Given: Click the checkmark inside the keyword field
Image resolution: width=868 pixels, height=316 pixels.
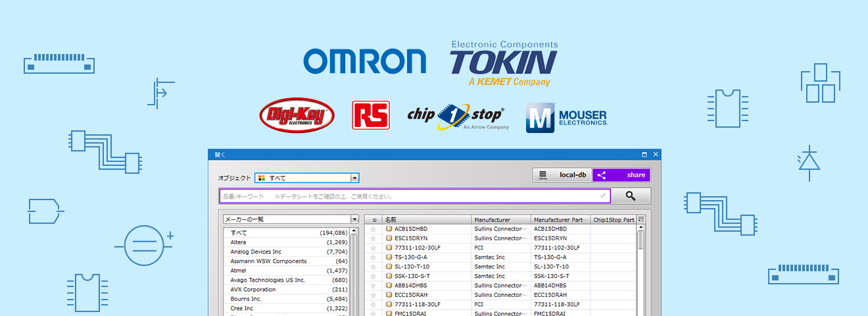Looking at the screenshot, I should coord(603,196).
